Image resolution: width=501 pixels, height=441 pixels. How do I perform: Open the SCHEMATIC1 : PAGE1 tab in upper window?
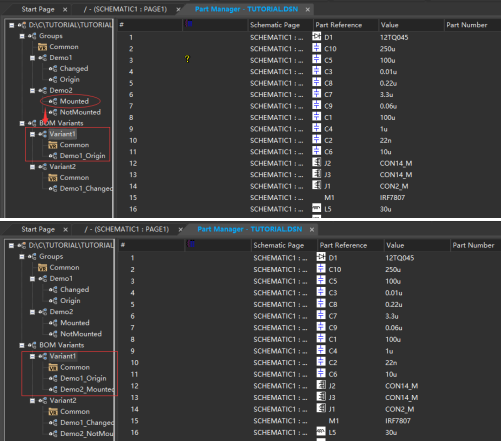click(x=125, y=9)
